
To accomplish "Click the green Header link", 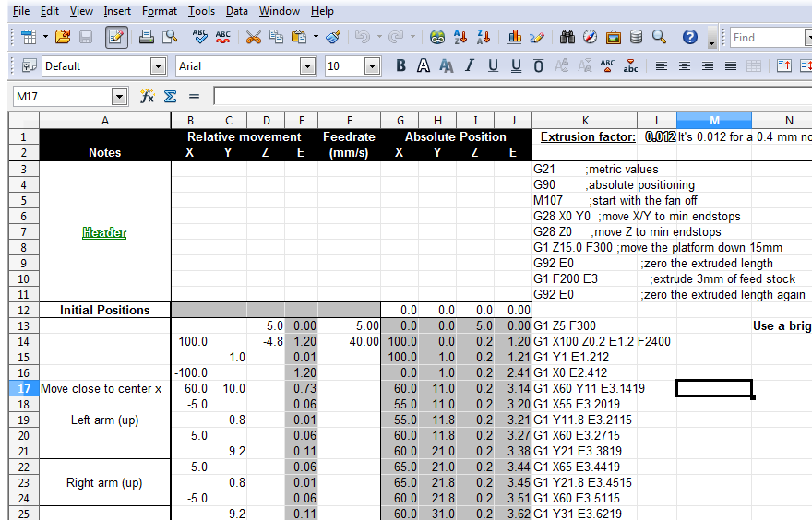I will point(104,232).
